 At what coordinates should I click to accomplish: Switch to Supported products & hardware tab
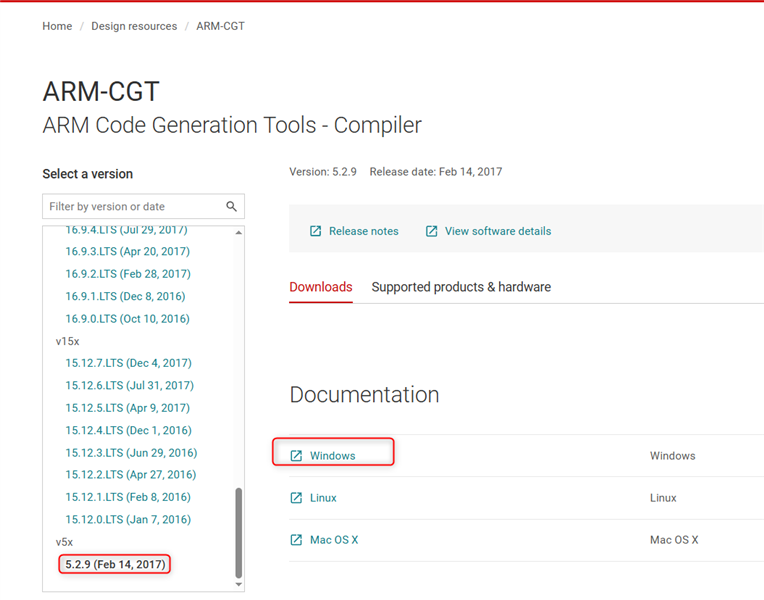coord(461,287)
